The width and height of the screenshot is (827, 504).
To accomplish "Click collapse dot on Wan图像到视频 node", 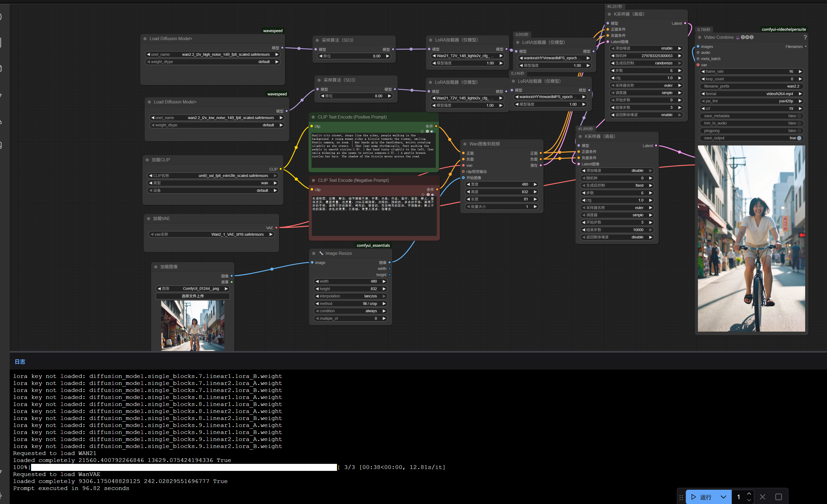I will 465,144.
